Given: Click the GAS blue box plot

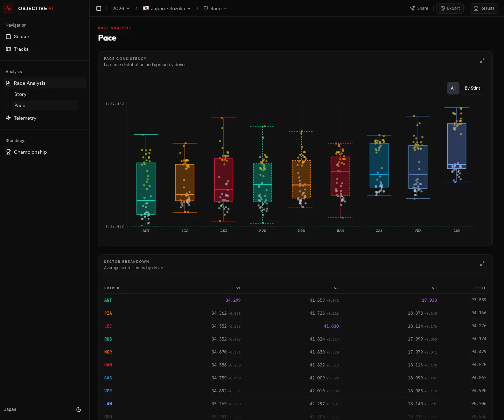Looking at the screenshot, I should [379, 165].
